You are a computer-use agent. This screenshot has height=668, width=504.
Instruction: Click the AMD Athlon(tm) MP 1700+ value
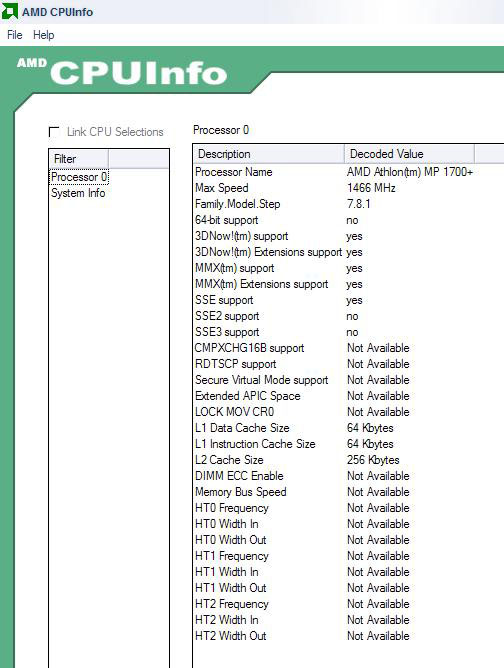[410, 172]
